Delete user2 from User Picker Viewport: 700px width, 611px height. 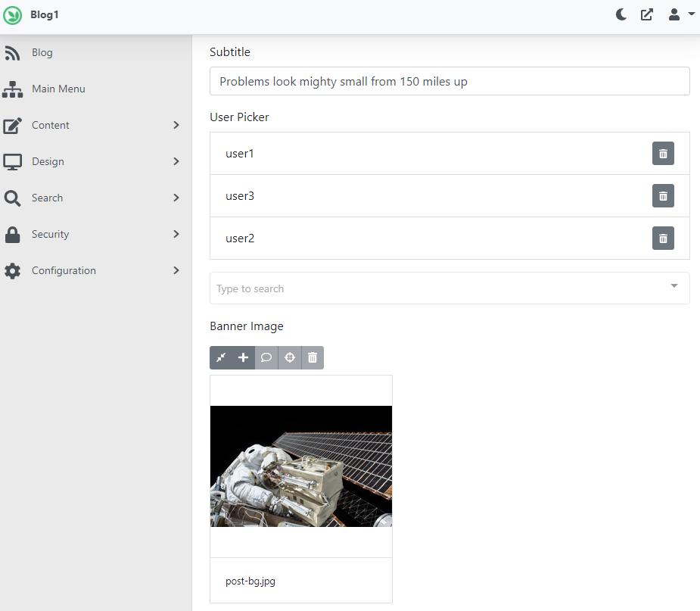(663, 238)
